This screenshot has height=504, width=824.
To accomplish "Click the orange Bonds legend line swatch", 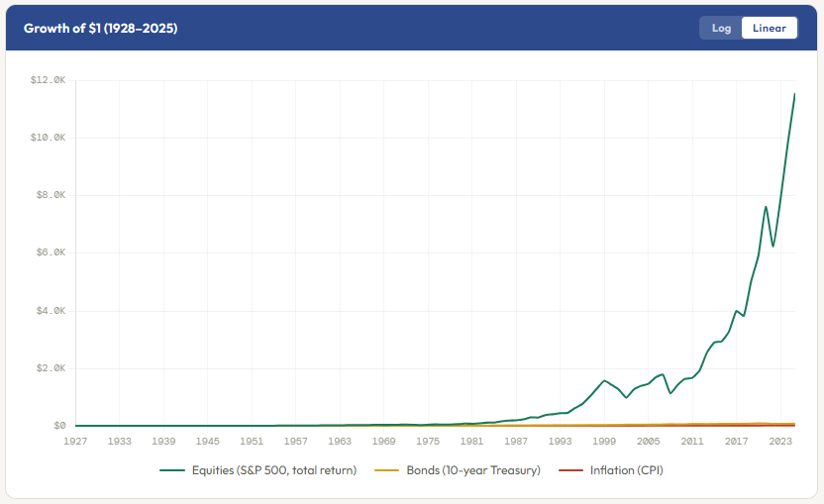I will [387, 470].
